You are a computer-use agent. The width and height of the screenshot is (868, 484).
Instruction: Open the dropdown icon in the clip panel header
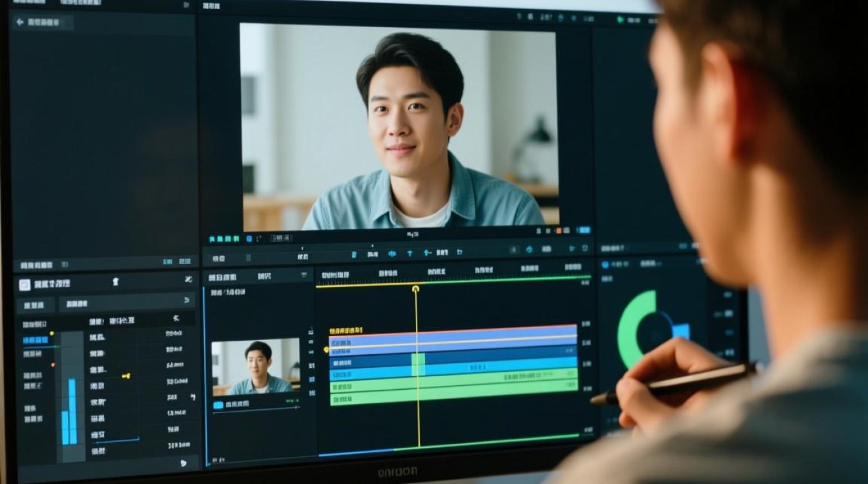(x=305, y=276)
